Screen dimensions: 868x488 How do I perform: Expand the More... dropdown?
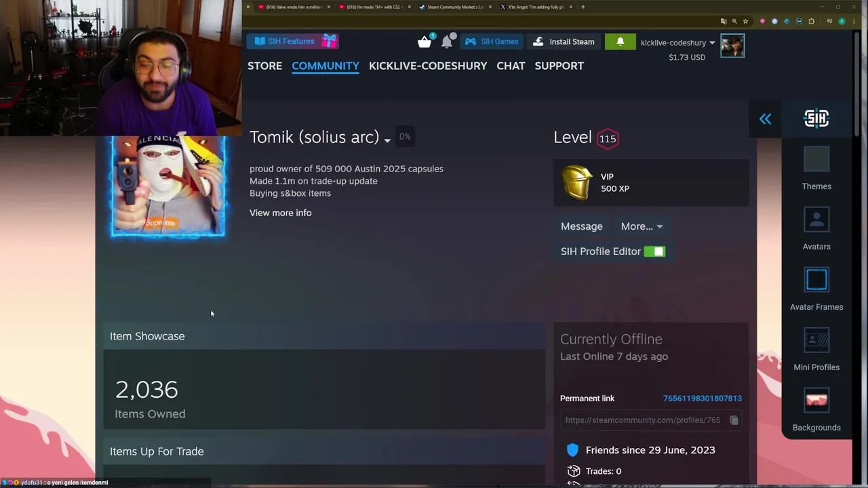(x=642, y=226)
